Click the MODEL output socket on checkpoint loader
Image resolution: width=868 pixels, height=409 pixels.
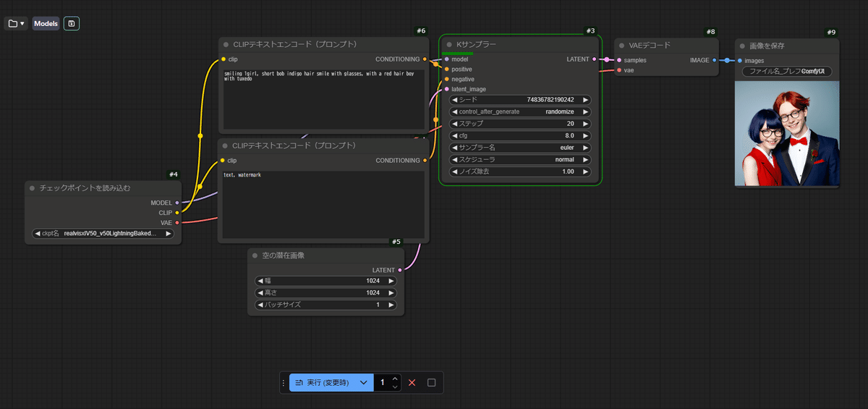tap(177, 203)
